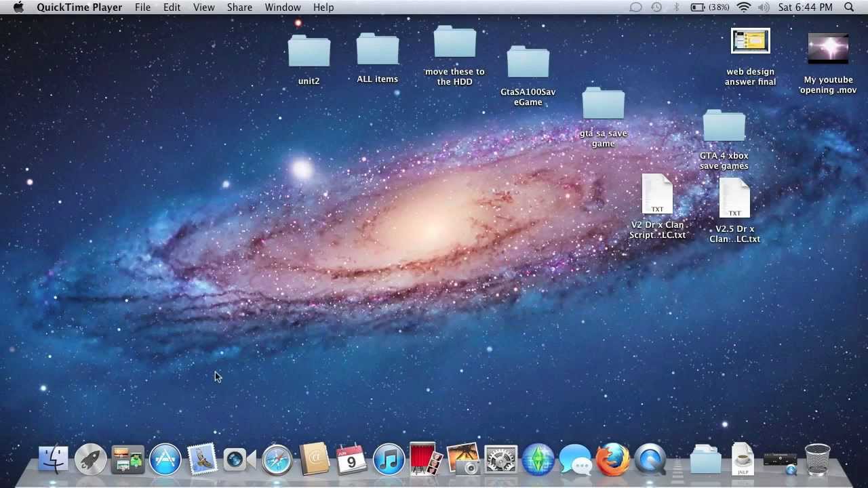
Task: Open the Edit menu
Action: (x=172, y=7)
